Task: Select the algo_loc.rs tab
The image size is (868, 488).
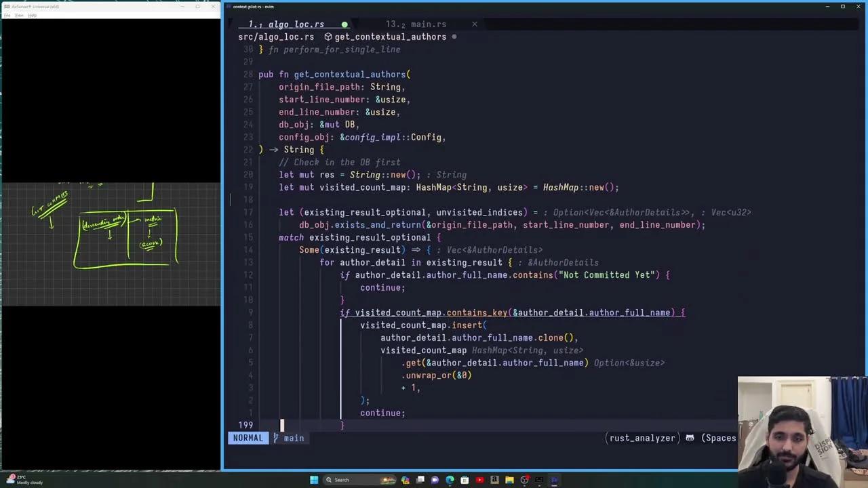Action: click(297, 24)
